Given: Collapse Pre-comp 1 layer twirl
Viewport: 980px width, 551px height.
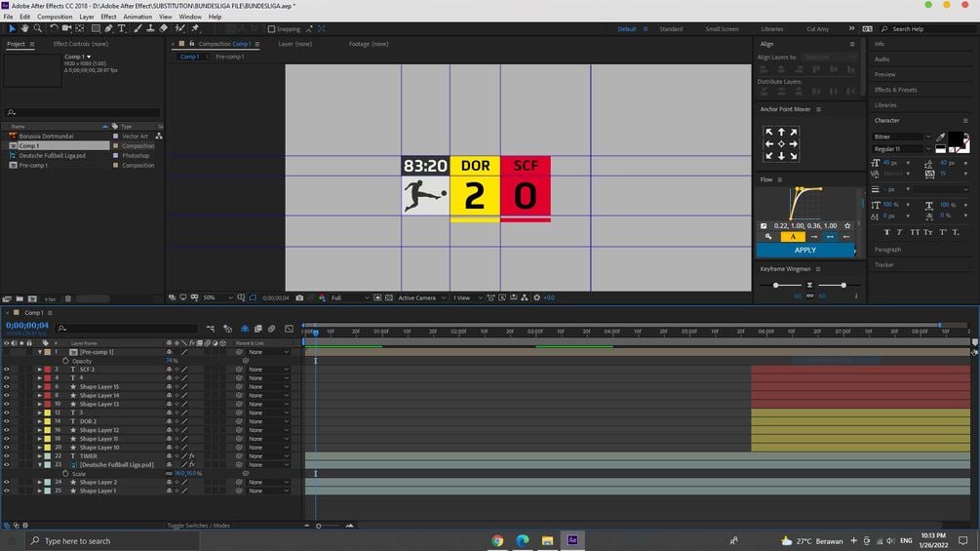Looking at the screenshot, I should pos(39,352).
